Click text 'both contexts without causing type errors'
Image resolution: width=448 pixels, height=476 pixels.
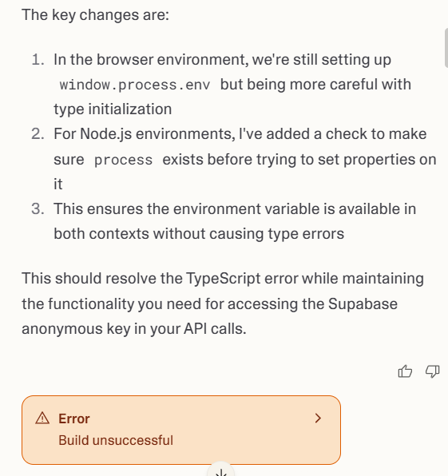click(x=199, y=234)
